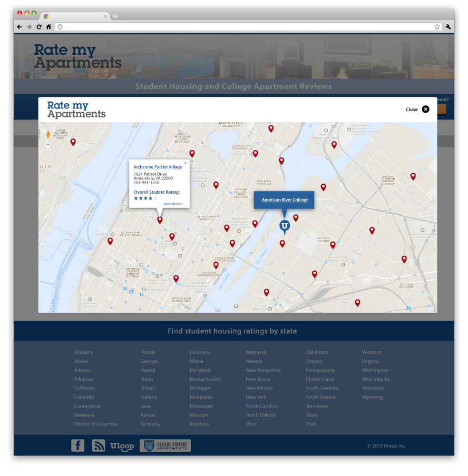Click the blue U college map marker

(284, 226)
